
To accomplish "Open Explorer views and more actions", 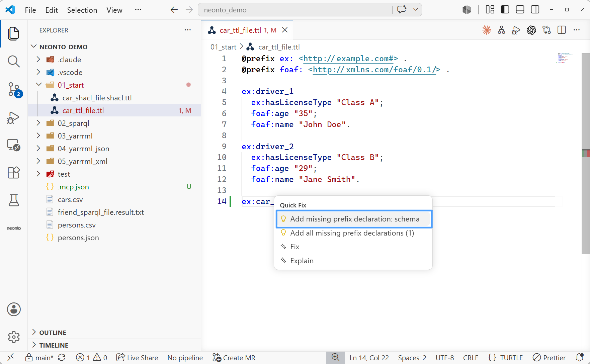I will (188, 30).
